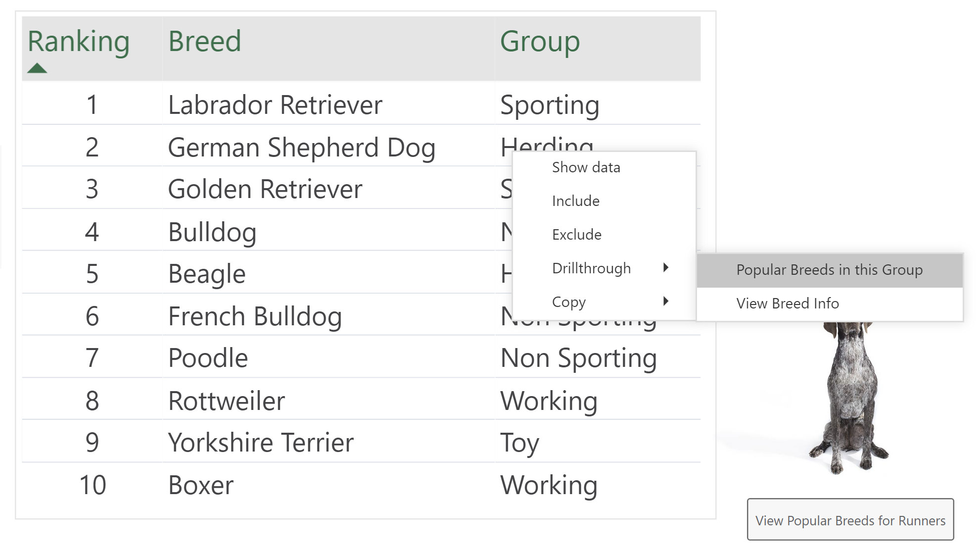980x556 pixels.
Task: Click ranking number 10 cell
Action: coord(92,485)
